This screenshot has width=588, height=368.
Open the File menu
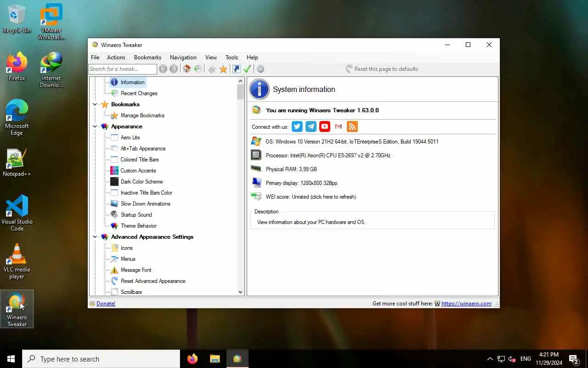95,57
